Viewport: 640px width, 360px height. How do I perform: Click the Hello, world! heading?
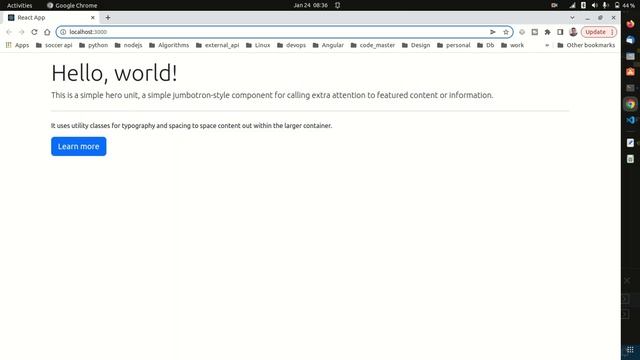pos(114,73)
